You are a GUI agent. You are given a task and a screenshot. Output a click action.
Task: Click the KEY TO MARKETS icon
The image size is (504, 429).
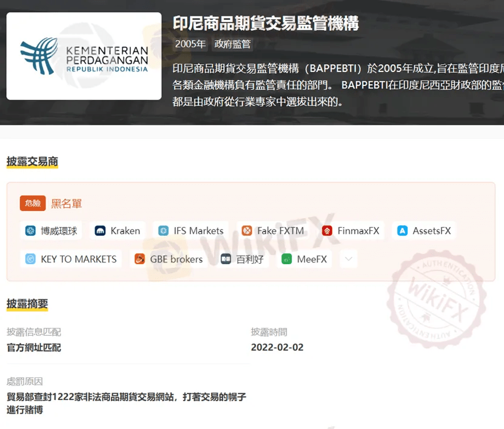[30, 259]
